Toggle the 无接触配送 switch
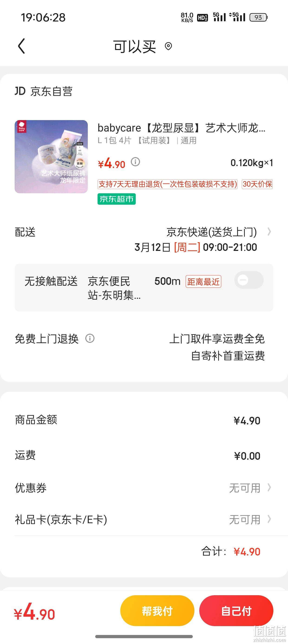The height and width of the screenshot is (644, 288). click(x=249, y=280)
